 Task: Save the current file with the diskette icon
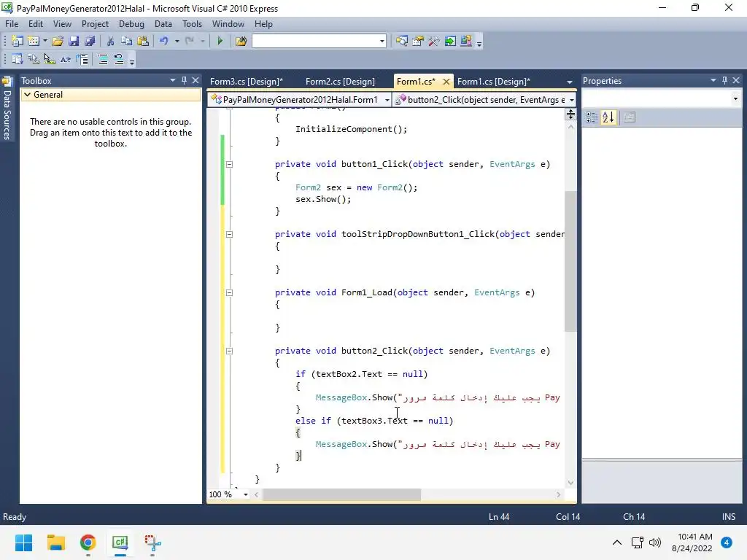(74, 42)
